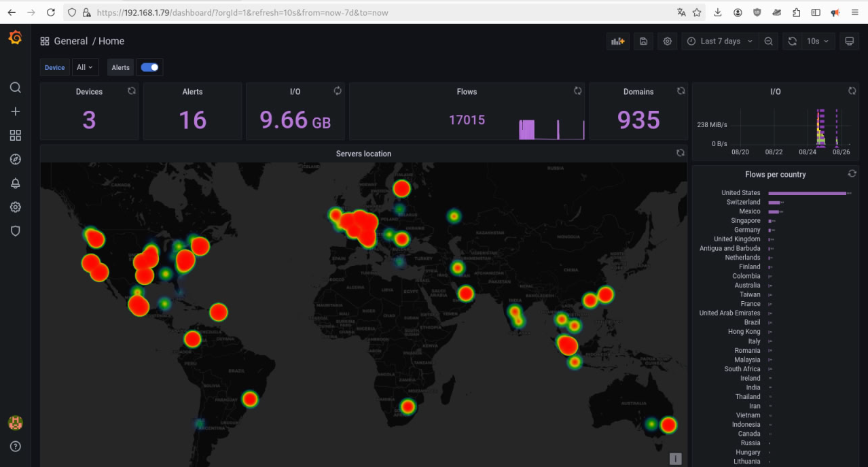Open the Servers location panel title menu

point(363,154)
